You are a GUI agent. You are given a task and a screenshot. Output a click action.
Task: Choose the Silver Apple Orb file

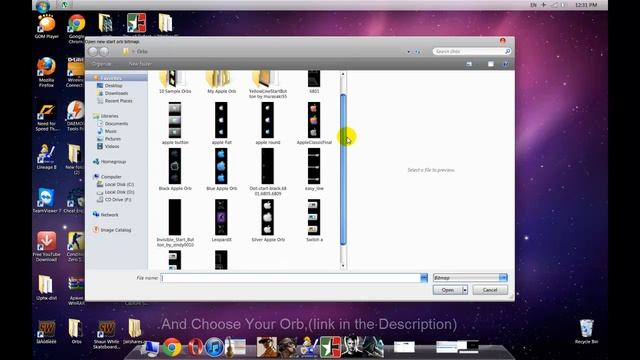point(268,217)
